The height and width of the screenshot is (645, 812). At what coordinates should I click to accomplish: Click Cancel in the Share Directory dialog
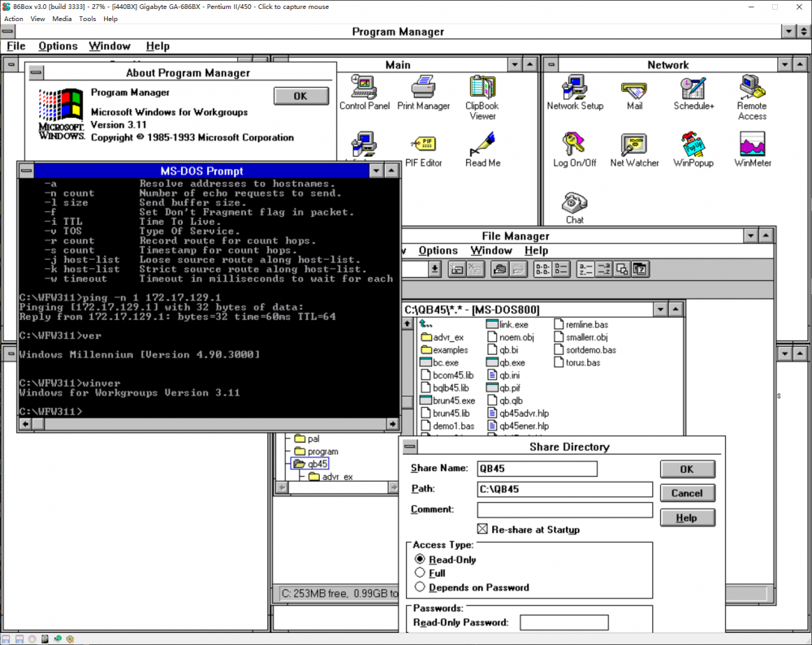[x=687, y=492]
